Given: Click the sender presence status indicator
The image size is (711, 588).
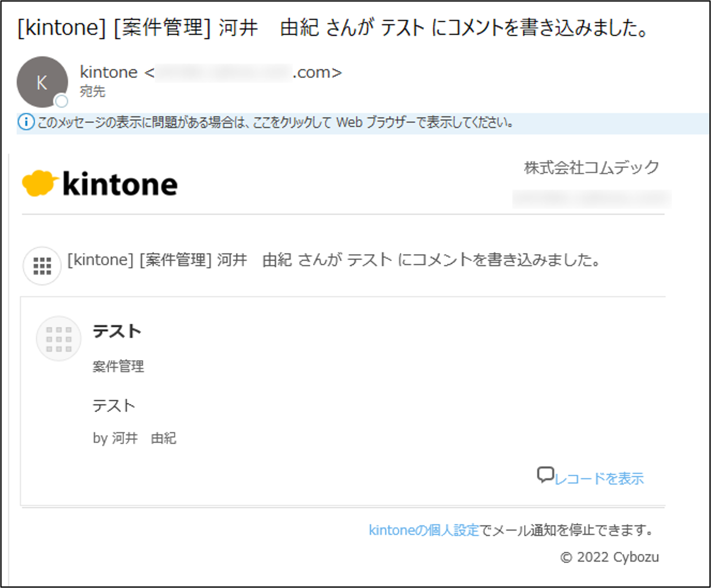Looking at the screenshot, I should (62, 101).
